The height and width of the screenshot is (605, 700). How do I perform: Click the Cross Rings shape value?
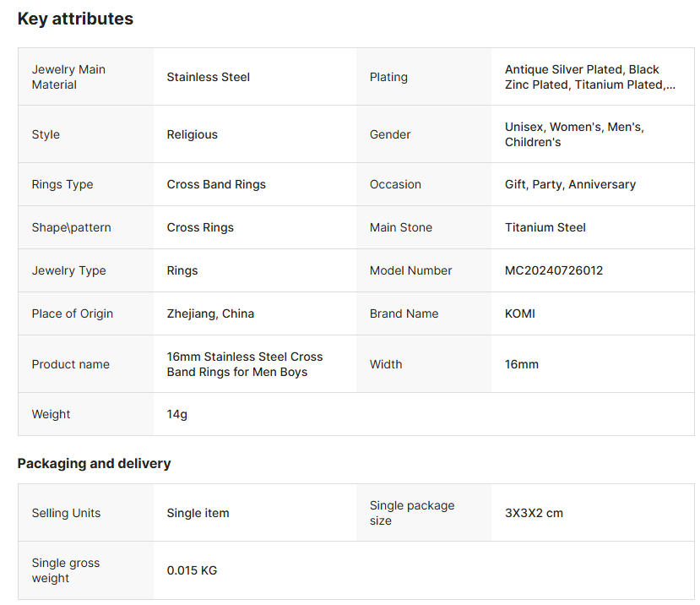click(x=200, y=227)
